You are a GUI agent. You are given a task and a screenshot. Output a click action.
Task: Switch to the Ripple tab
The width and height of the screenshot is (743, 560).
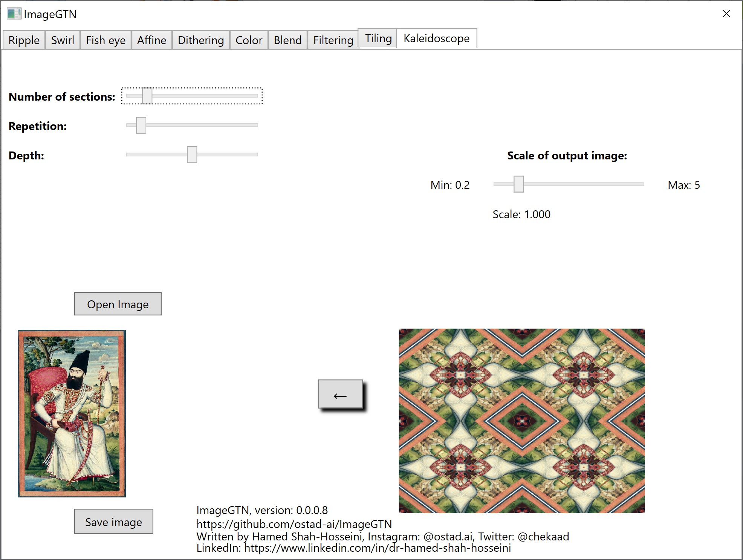pos(24,40)
